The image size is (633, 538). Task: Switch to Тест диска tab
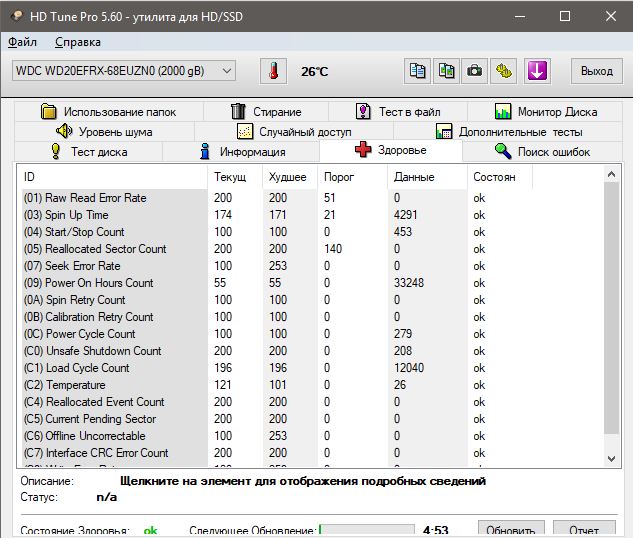[89, 152]
